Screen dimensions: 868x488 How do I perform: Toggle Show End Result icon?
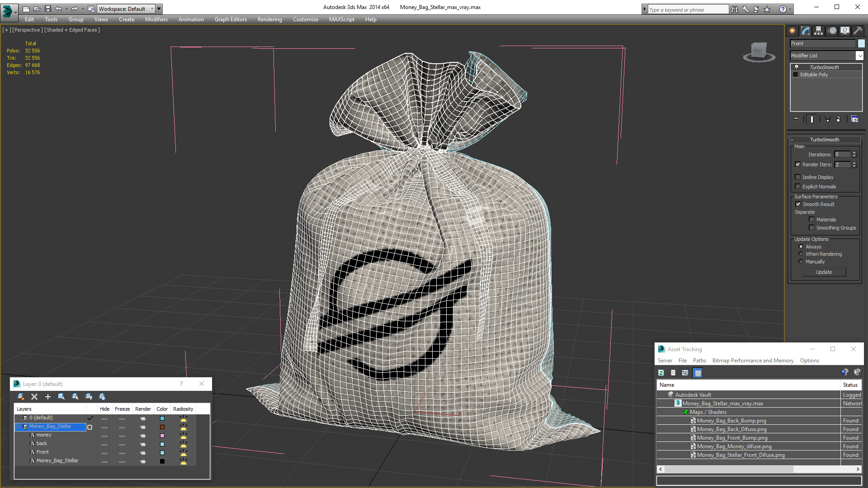[812, 119]
